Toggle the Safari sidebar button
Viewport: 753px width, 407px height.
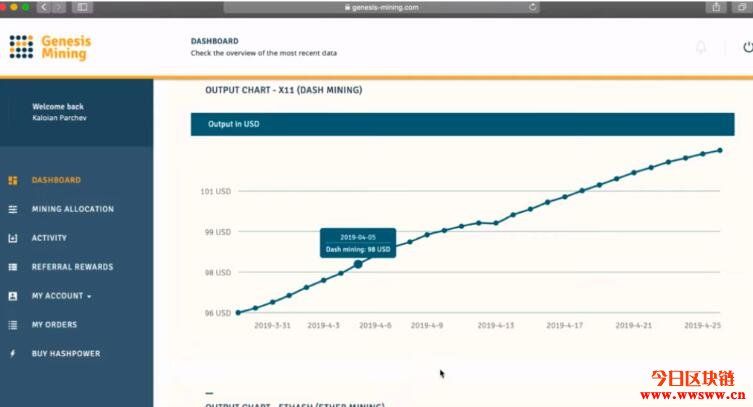[x=82, y=7]
